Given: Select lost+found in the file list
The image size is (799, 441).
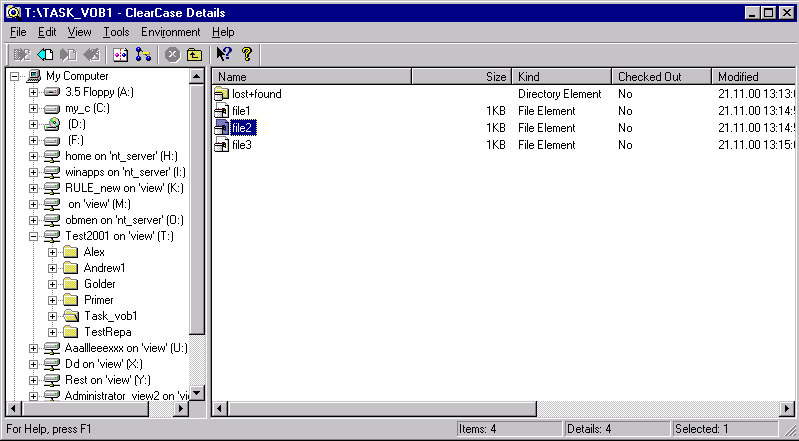Looking at the screenshot, I should pyautogui.click(x=257, y=94).
